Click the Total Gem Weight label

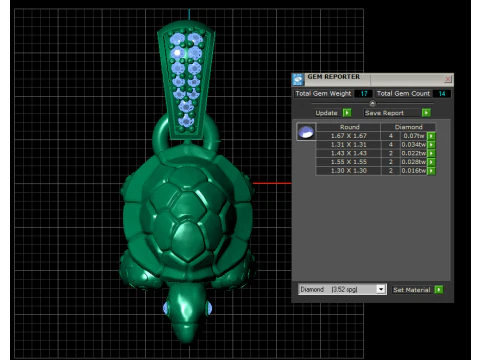(x=323, y=94)
